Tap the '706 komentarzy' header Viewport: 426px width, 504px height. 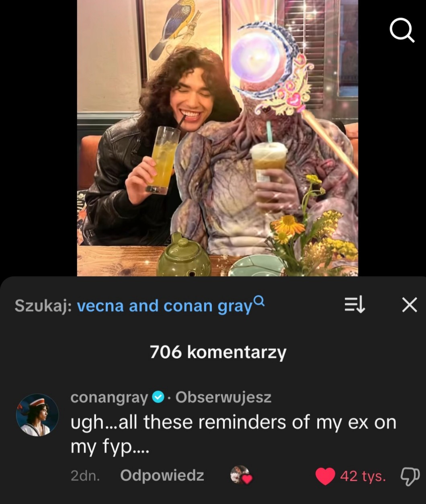coord(218,352)
